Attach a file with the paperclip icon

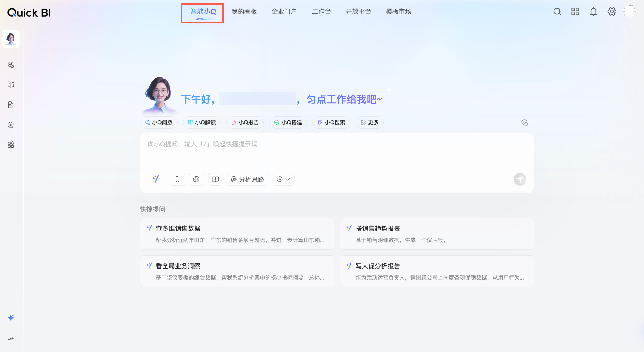177,179
